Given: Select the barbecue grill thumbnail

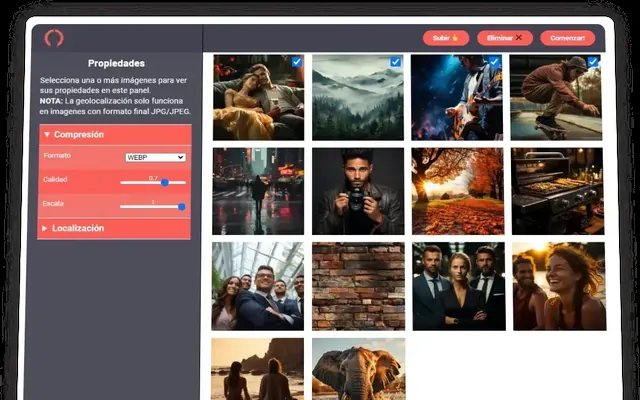Looking at the screenshot, I should (558, 191).
